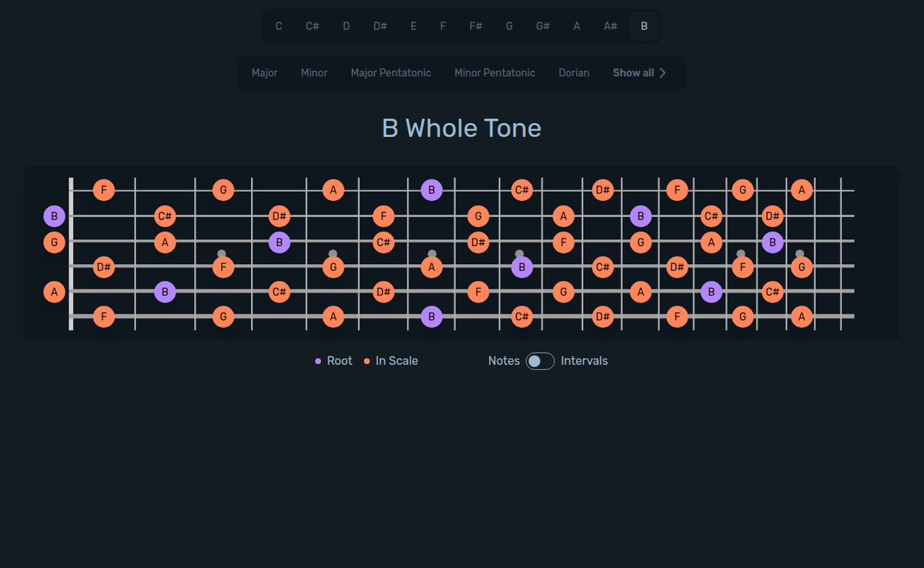The image size is (924, 568).
Task: Click the Root legend dot
Action: coord(318,360)
